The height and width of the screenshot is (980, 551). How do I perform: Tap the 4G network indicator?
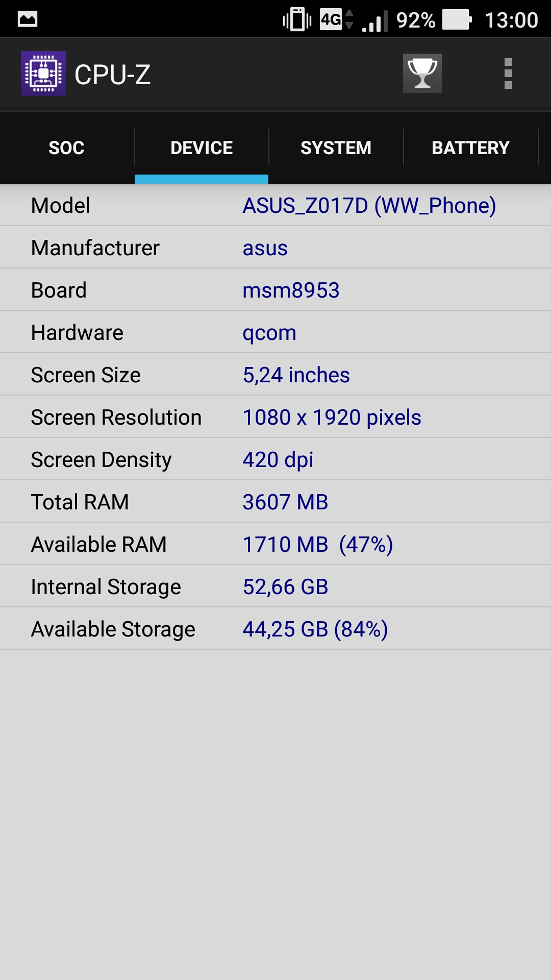[336, 19]
